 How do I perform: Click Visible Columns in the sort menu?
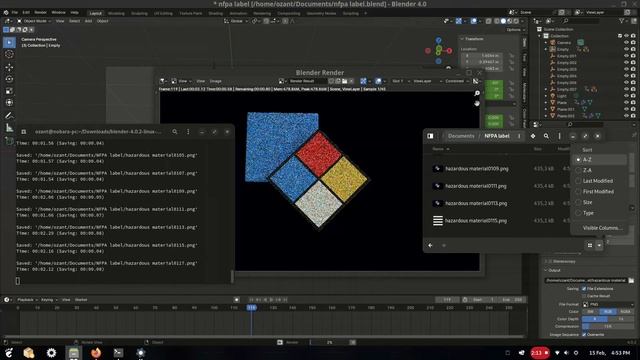pyautogui.click(x=602, y=228)
